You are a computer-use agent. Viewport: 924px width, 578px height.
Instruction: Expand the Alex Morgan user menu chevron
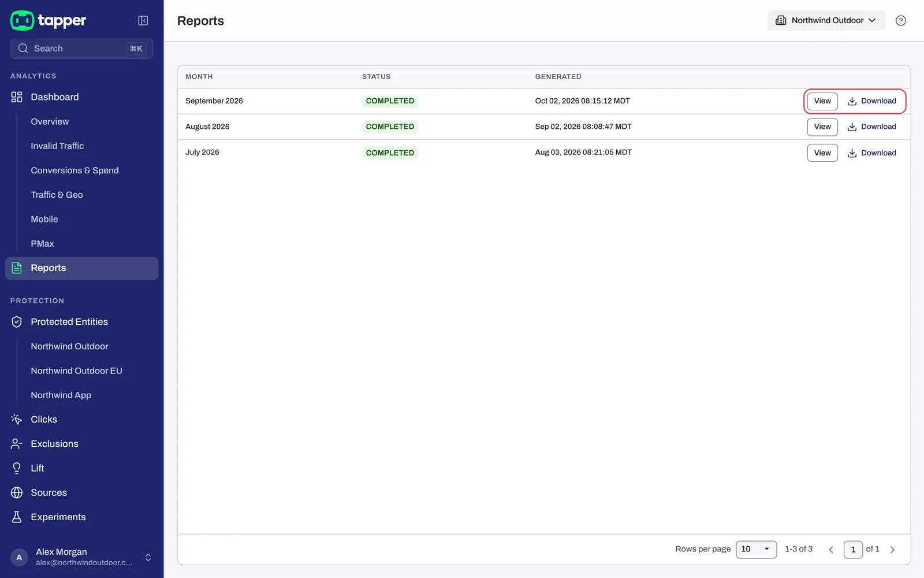[148, 557]
